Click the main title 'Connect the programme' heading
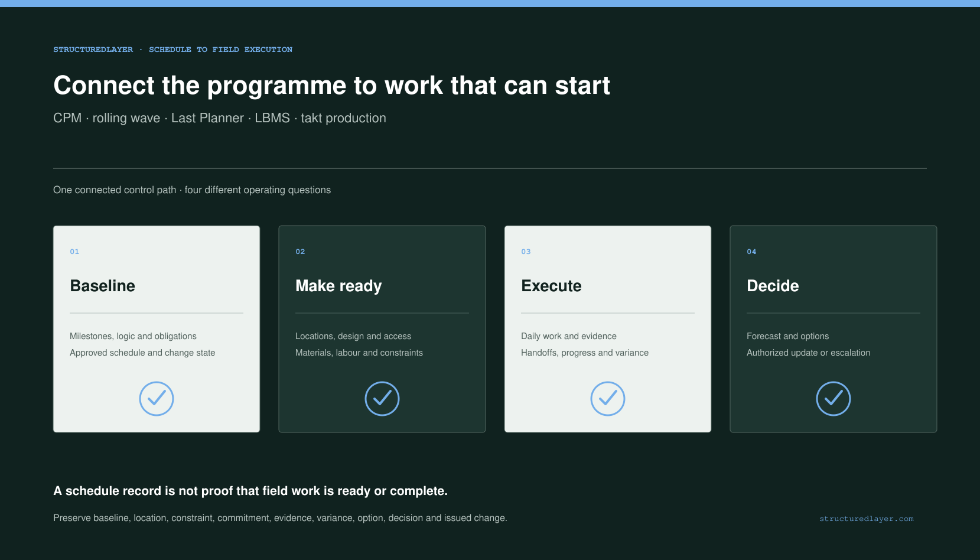 coord(331,86)
